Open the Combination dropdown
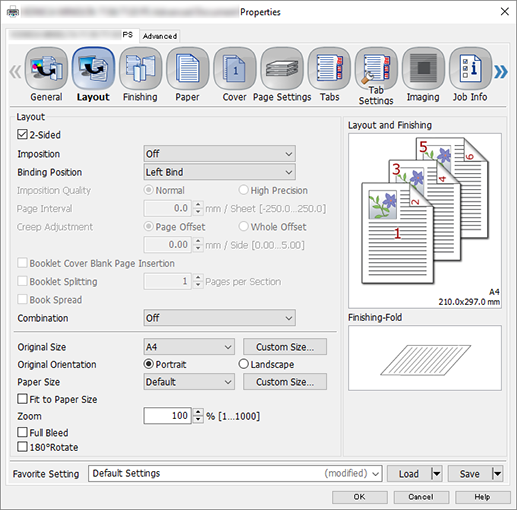Image resolution: width=517 pixels, height=510 pixels. 219,318
